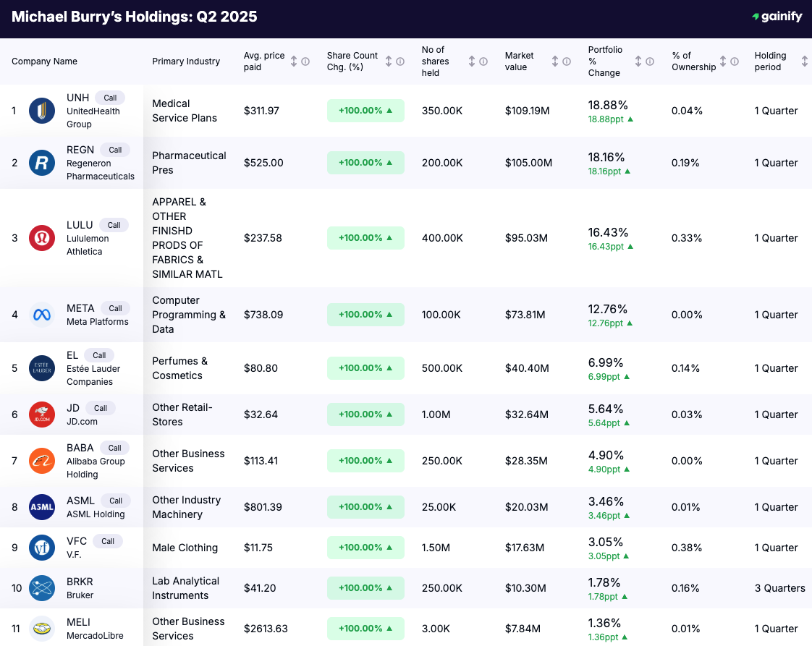Sort by No of shares held arrows
The height and width of the screenshot is (646, 812).
tap(472, 61)
